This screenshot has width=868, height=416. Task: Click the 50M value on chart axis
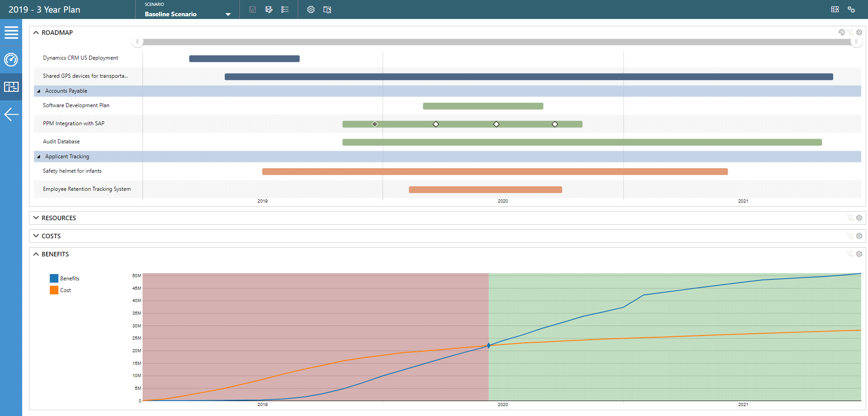click(x=137, y=275)
